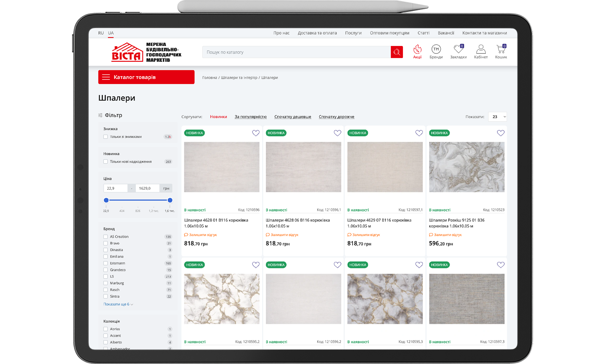The image size is (605, 364).
Task: Open the Закладки bookmarks heart icon
Action: click(458, 52)
